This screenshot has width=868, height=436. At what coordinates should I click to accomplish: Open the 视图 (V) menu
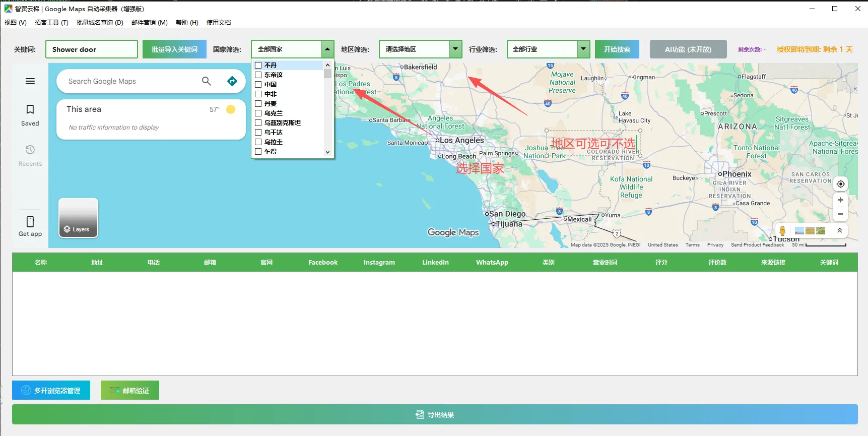16,23
